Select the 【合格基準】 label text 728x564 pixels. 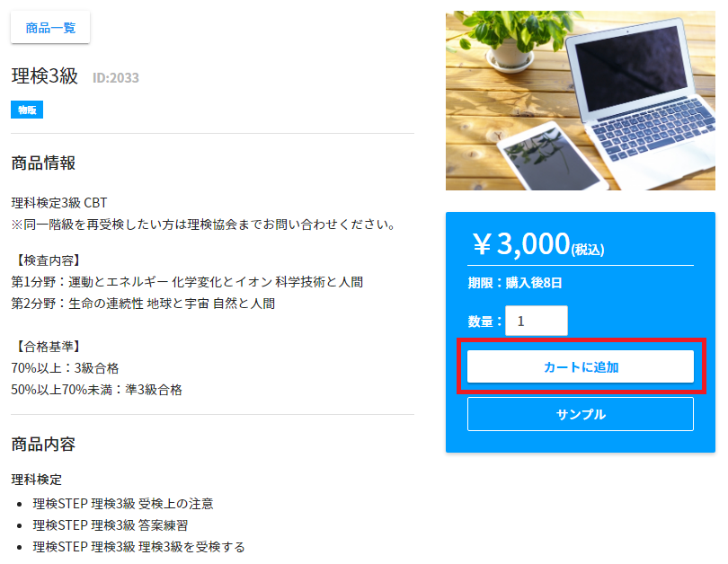click(49, 347)
